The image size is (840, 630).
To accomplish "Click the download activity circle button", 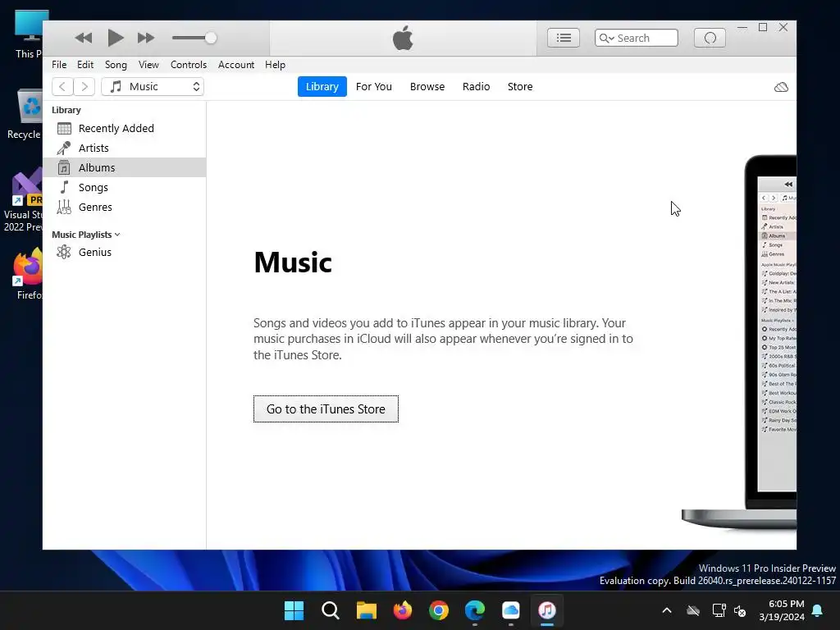I will (710, 38).
